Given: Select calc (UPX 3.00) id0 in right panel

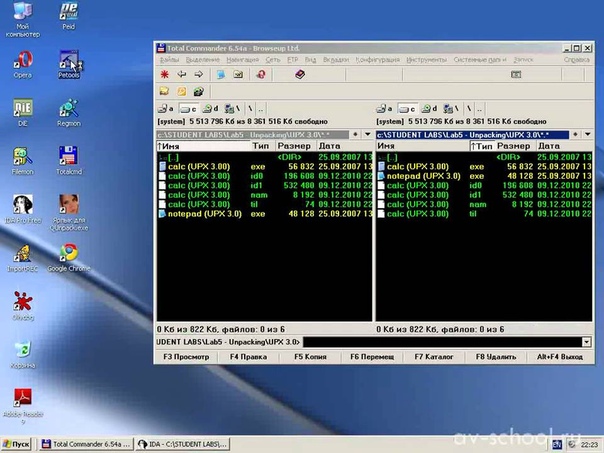Looking at the screenshot, I should coord(484,185).
